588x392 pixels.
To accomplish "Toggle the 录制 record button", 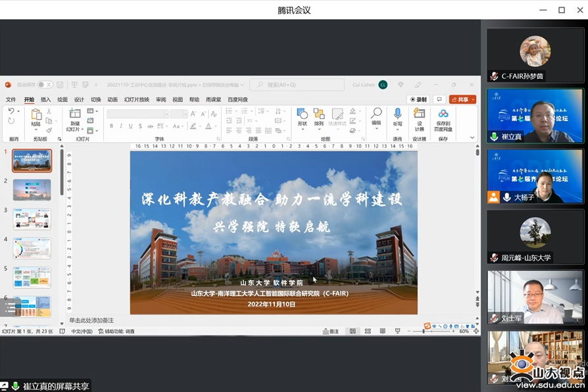I will click(418, 99).
